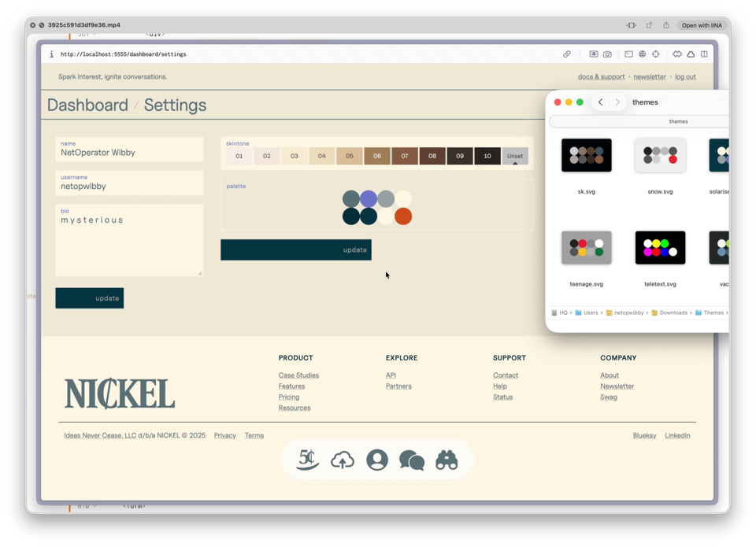Pick the orange circle in palette
Screen dimensions: 756x547
pos(403,216)
